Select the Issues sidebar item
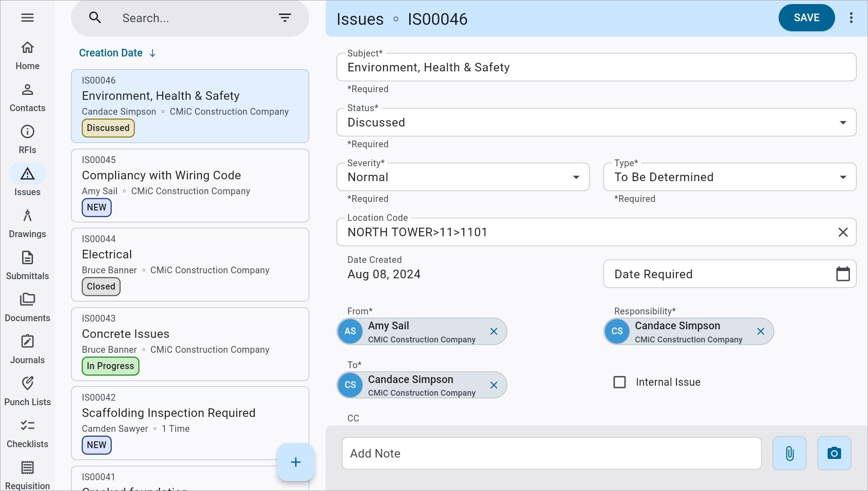 [28, 182]
